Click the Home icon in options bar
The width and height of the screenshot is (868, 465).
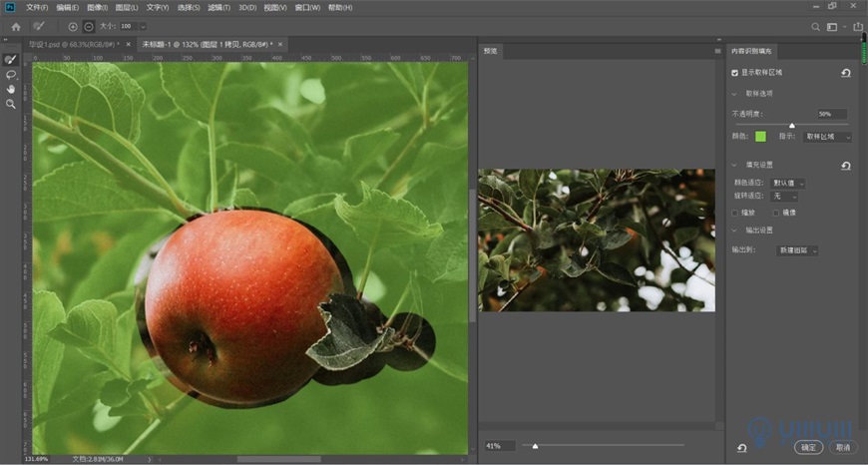(16, 26)
